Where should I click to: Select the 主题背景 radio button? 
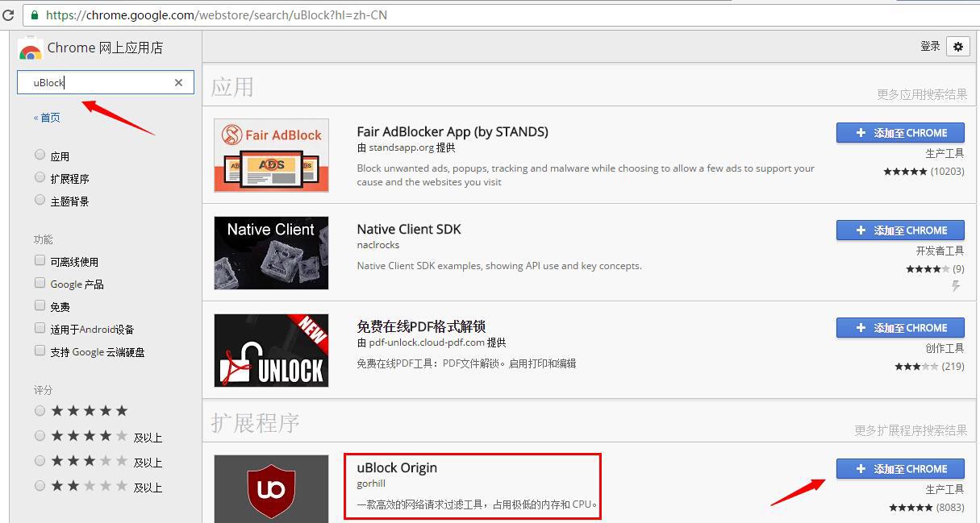[x=40, y=200]
